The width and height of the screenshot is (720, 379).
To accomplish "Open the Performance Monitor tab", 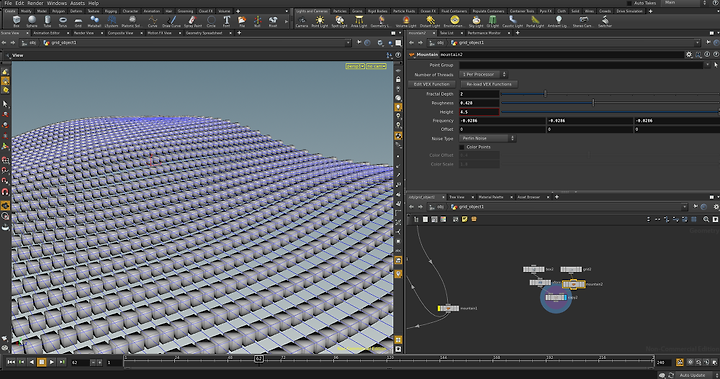I will tap(484, 33).
